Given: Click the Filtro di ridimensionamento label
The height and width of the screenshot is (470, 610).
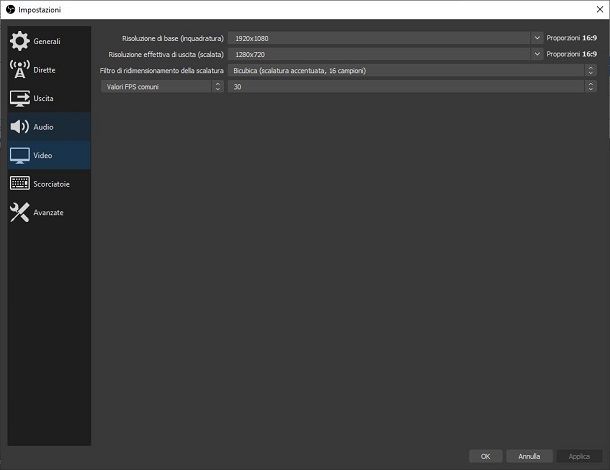Looking at the screenshot, I should point(162,70).
